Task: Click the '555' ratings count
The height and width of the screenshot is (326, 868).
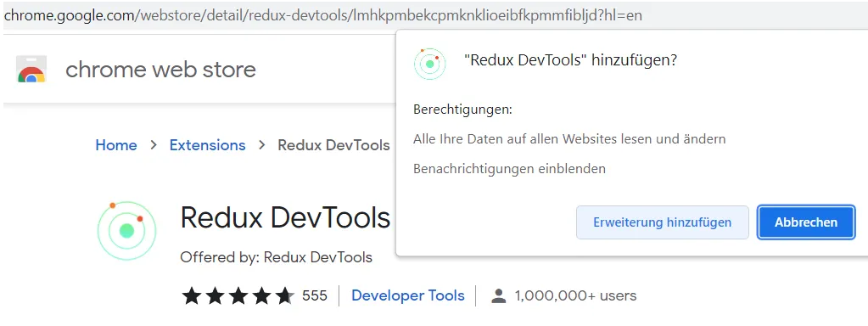Action: (x=315, y=295)
